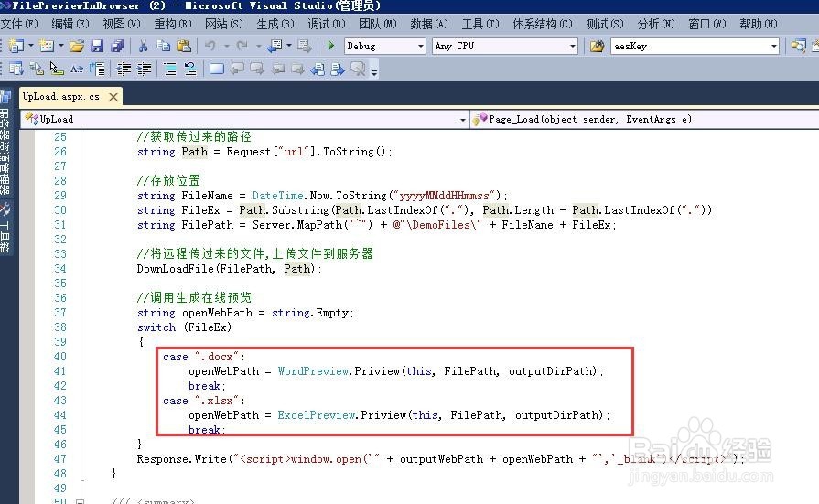Expand the New Project dropdown arrow
The height and width of the screenshot is (504, 819).
tap(31, 46)
